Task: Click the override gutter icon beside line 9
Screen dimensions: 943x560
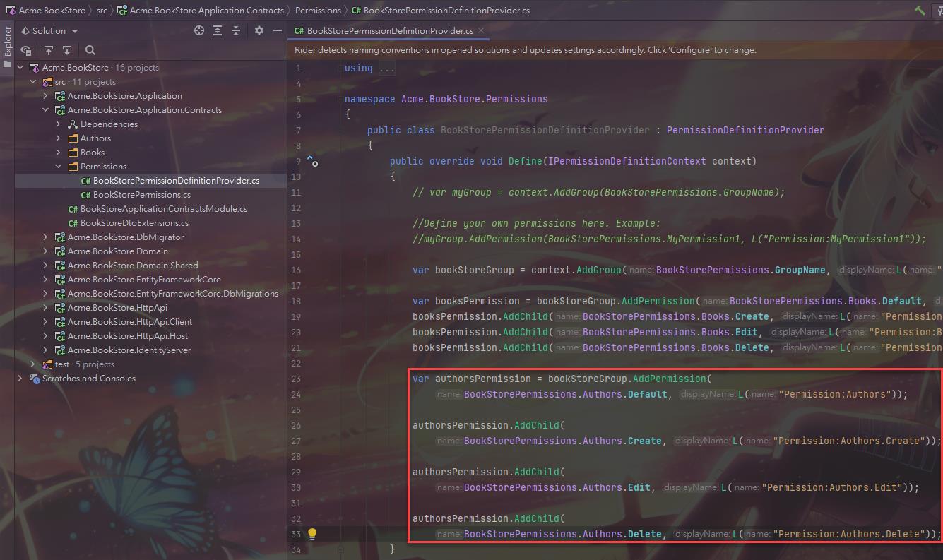Action: pos(312,161)
